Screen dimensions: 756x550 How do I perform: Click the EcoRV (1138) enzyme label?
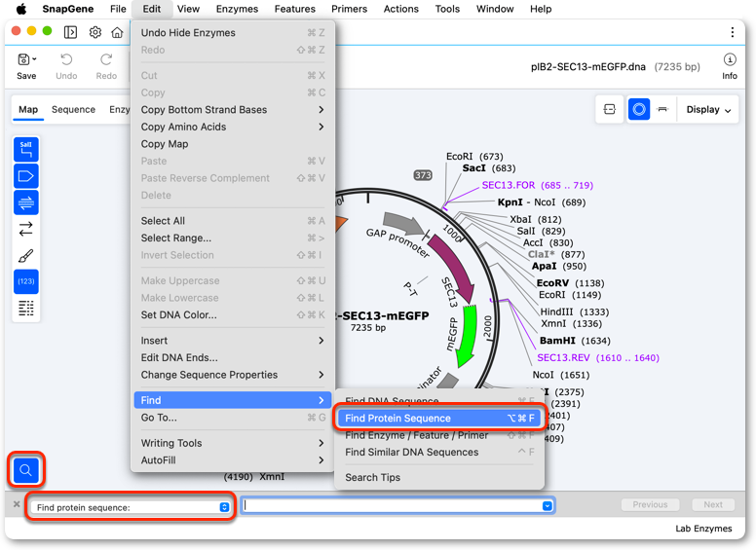click(x=570, y=283)
